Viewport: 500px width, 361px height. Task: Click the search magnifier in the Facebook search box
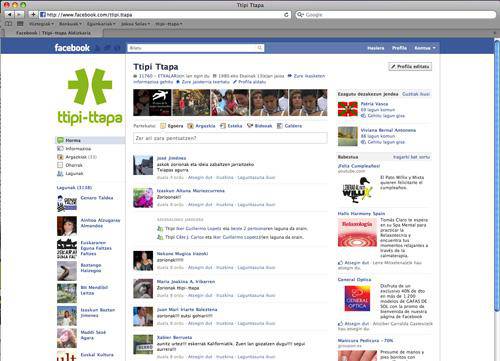click(x=260, y=48)
